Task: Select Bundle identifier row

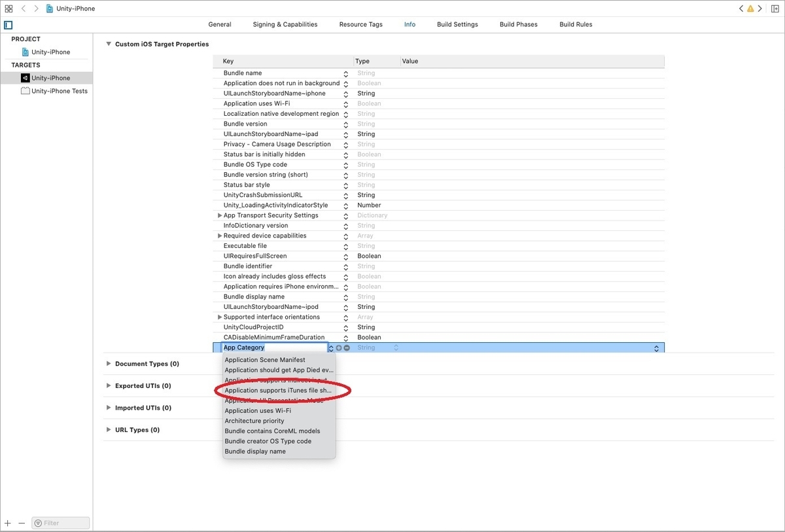Action: pyautogui.click(x=438, y=266)
